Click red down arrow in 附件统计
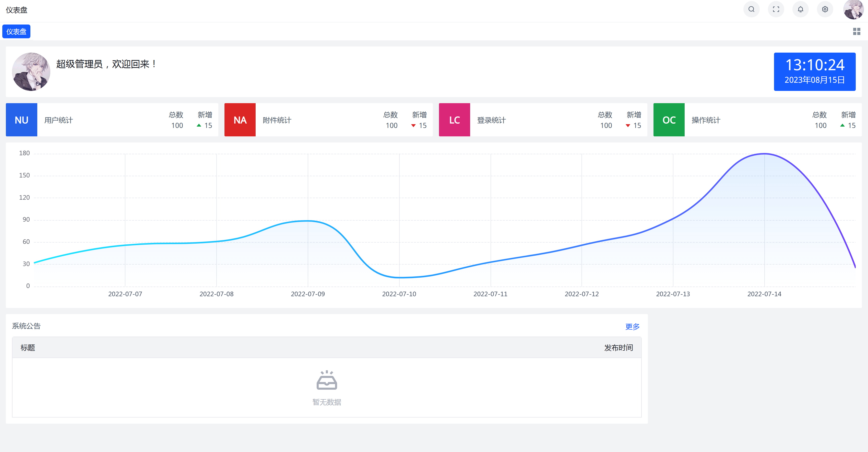 point(413,126)
